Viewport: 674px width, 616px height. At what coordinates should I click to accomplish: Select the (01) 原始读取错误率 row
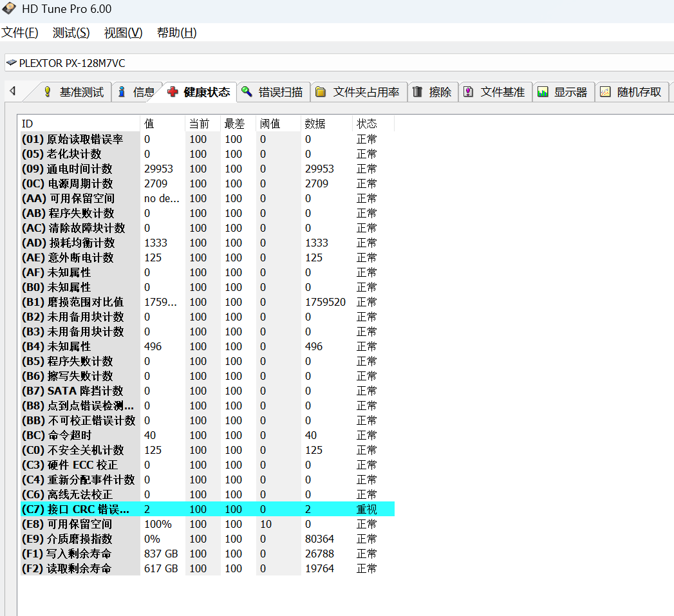pyautogui.click(x=207, y=139)
